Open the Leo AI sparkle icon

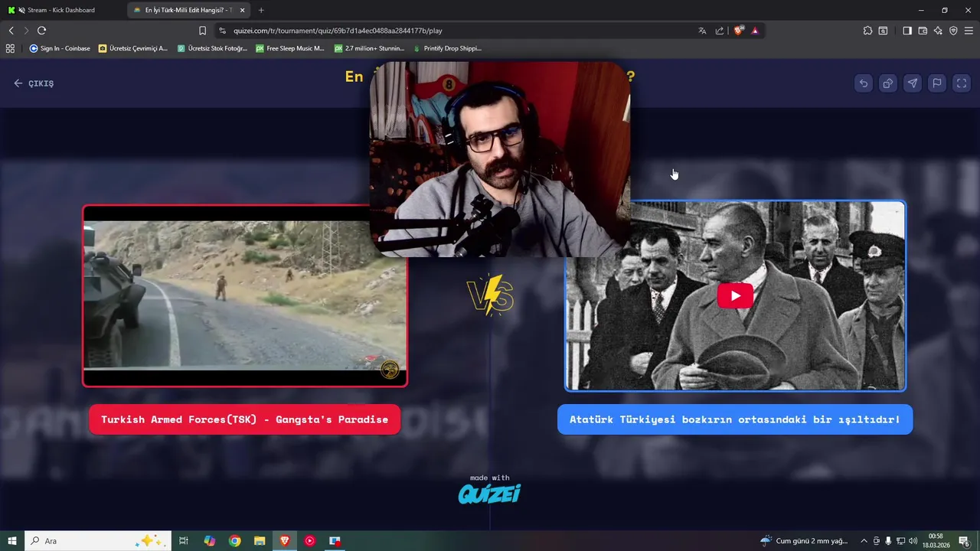click(x=938, y=31)
